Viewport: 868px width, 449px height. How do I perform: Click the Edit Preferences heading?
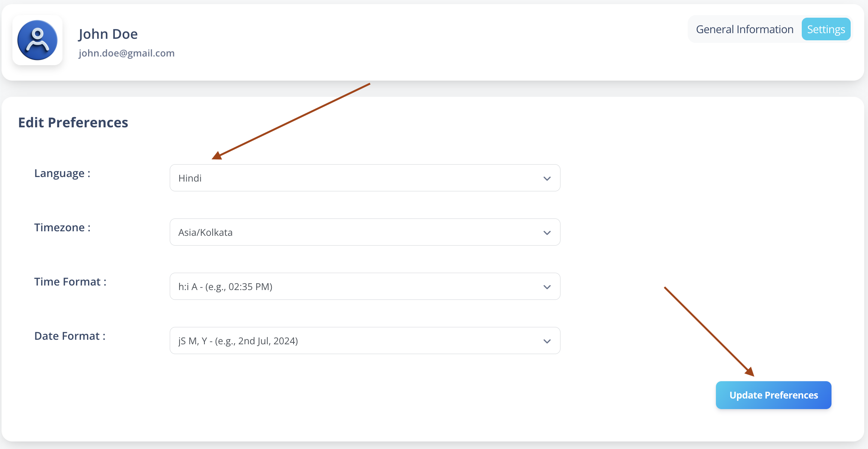pos(73,122)
